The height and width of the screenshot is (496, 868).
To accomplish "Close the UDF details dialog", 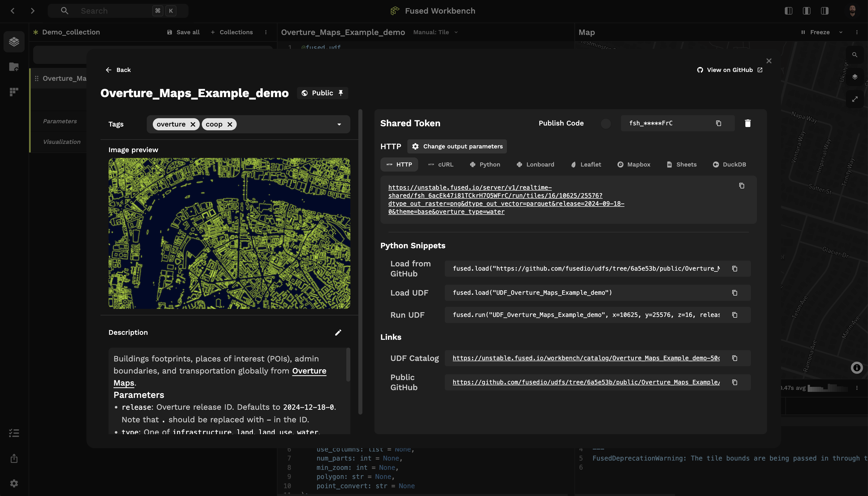I will pos(769,61).
